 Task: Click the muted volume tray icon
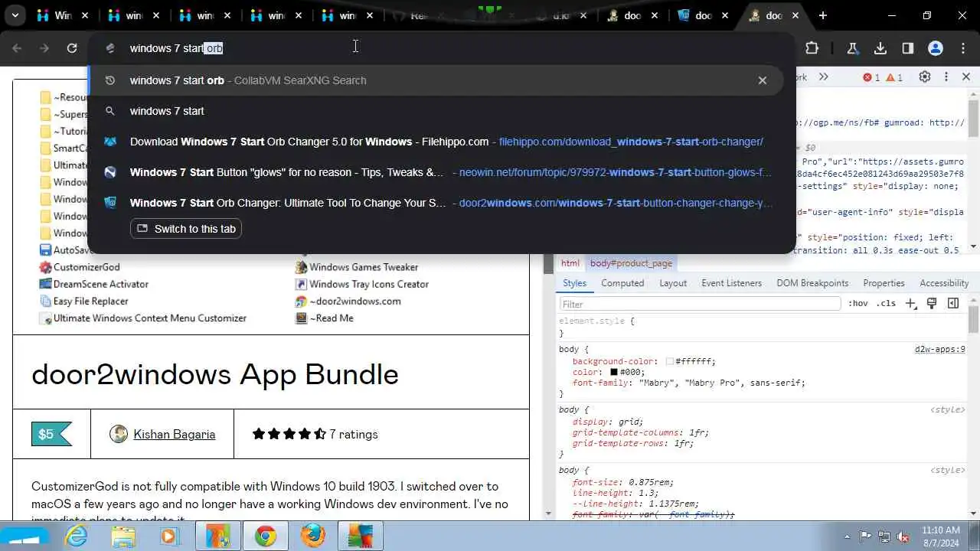point(903,536)
